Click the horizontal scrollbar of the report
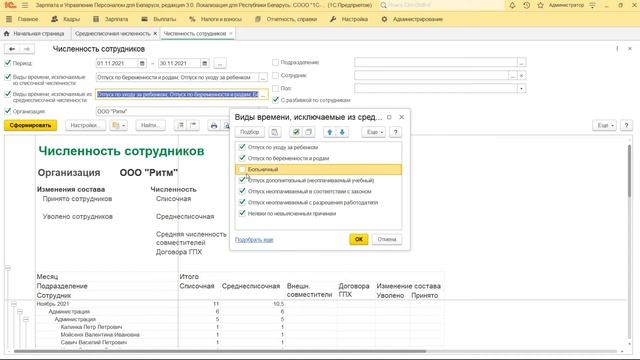 click(x=220, y=351)
